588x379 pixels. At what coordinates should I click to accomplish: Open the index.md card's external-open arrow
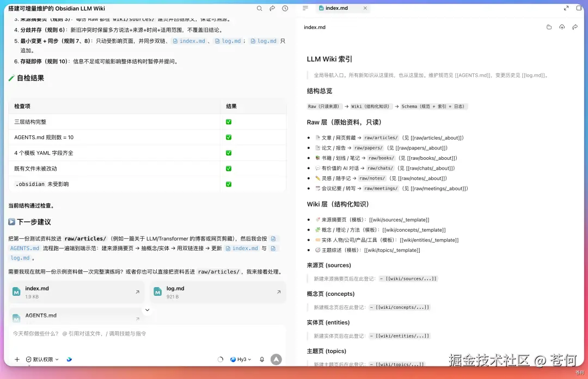(x=137, y=292)
